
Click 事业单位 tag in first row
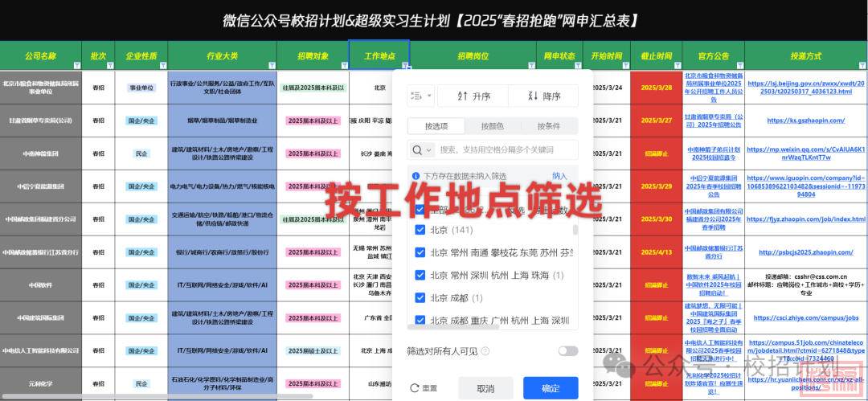[141, 88]
